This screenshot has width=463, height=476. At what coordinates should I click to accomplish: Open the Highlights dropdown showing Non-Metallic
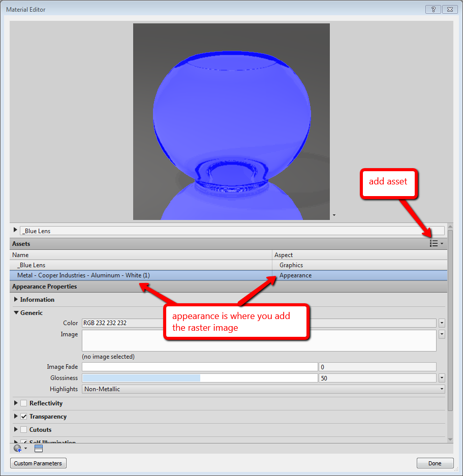tap(442, 389)
